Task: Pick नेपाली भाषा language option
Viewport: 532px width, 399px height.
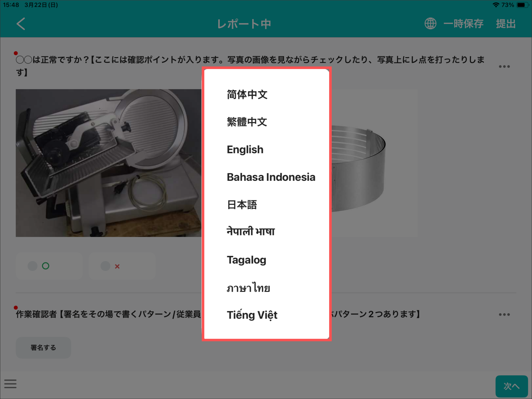Action: pos(251,231)
